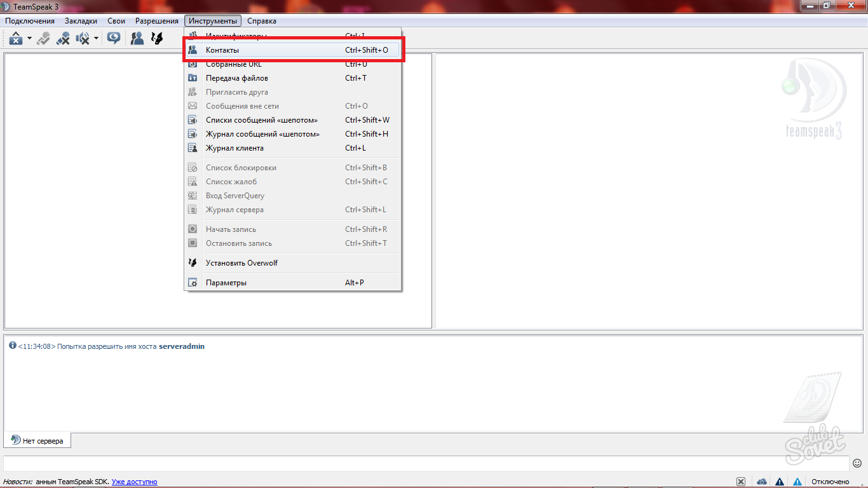Screen dimensions: 868x488
Task: Click the speech-bubble toolbar icon
Action: click(x=114, y=38)
